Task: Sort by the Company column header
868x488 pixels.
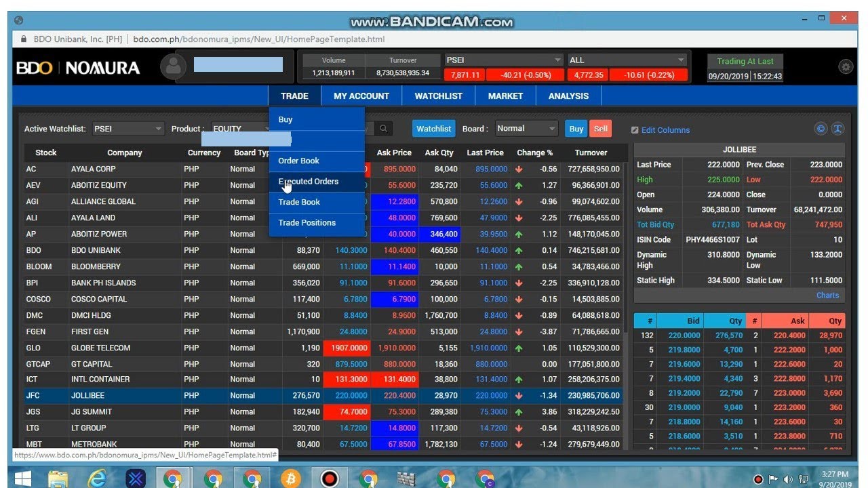Action: 125,153
